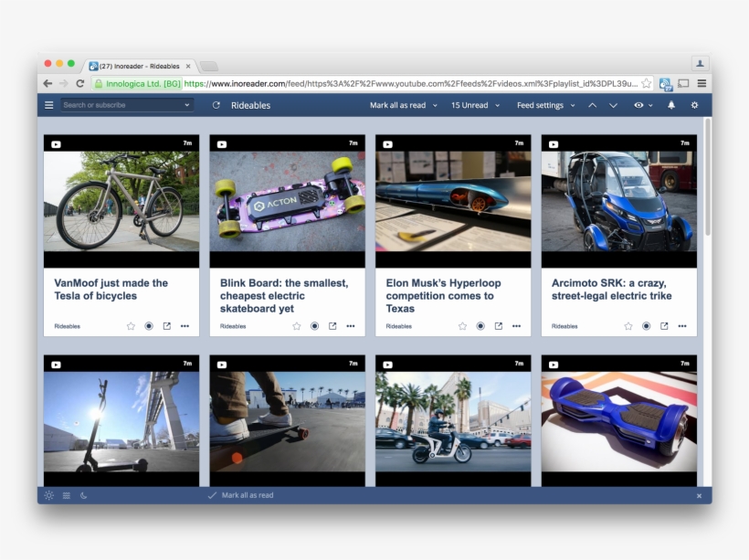Close the Inoreader – Rideables tab

[188, 67]
